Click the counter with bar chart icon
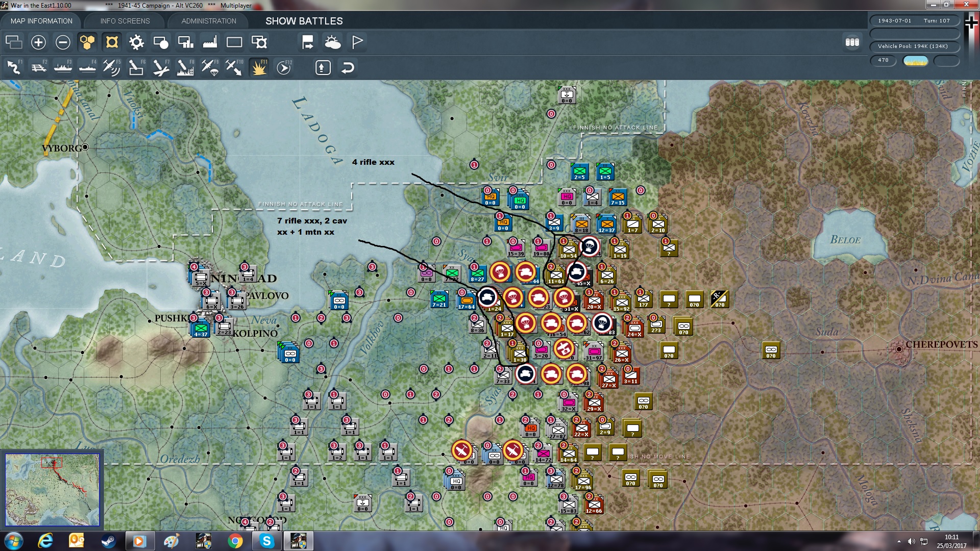 [185, 42]
